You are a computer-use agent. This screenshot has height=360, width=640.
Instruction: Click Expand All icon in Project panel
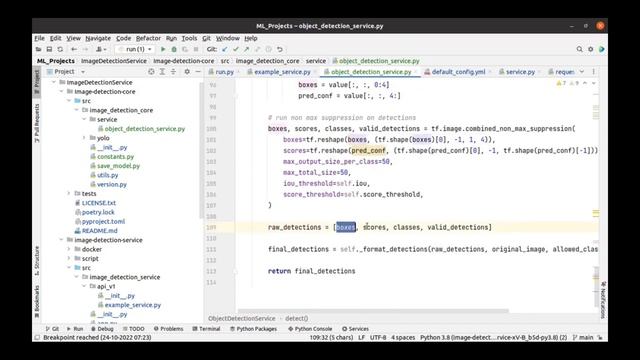pyautogui.click(x=162, y=71)
